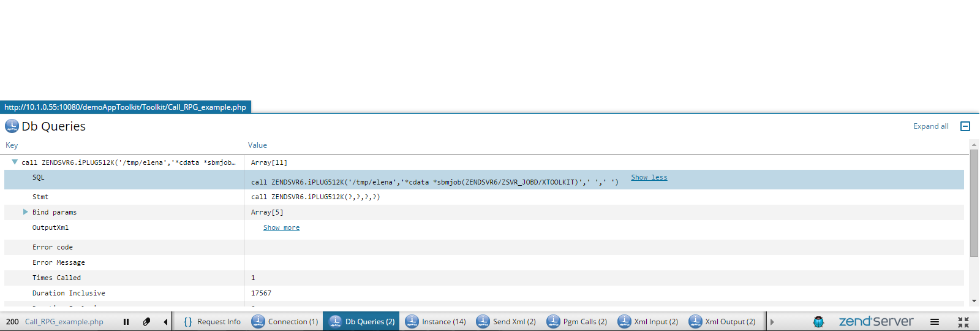The width and height of the screenshot is (980, 331).
Task: Switch to the Connection (1) tab
Action: click(x=285, y=322)
